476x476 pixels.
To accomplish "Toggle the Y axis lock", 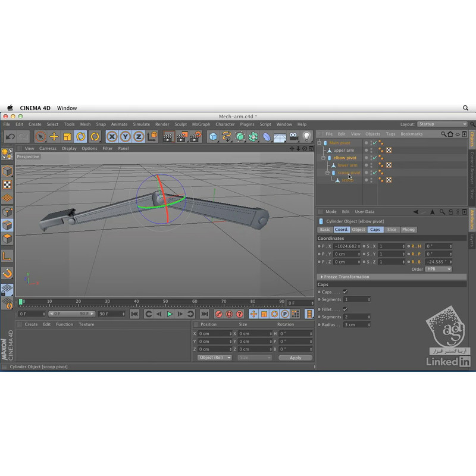I will [x=126, y=137].
